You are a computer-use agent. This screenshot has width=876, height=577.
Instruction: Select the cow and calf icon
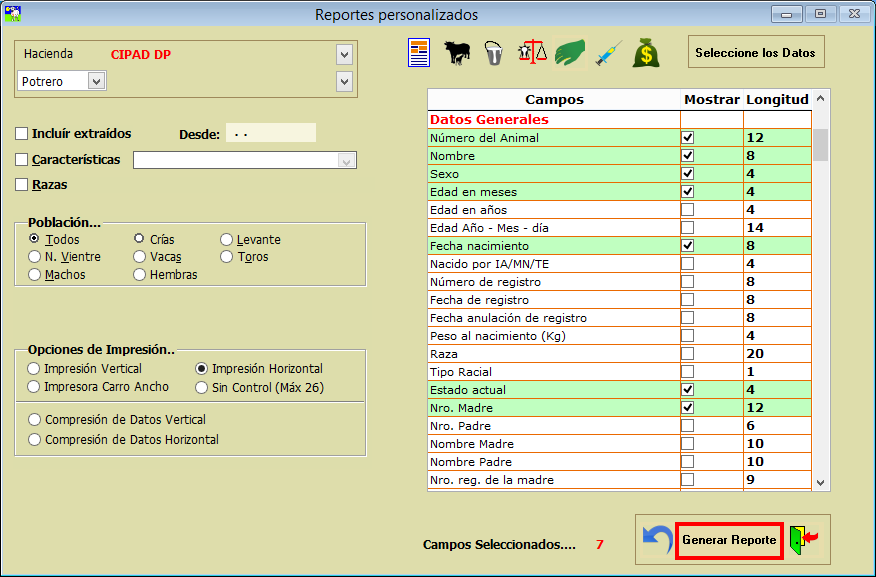tap(456, 53)
